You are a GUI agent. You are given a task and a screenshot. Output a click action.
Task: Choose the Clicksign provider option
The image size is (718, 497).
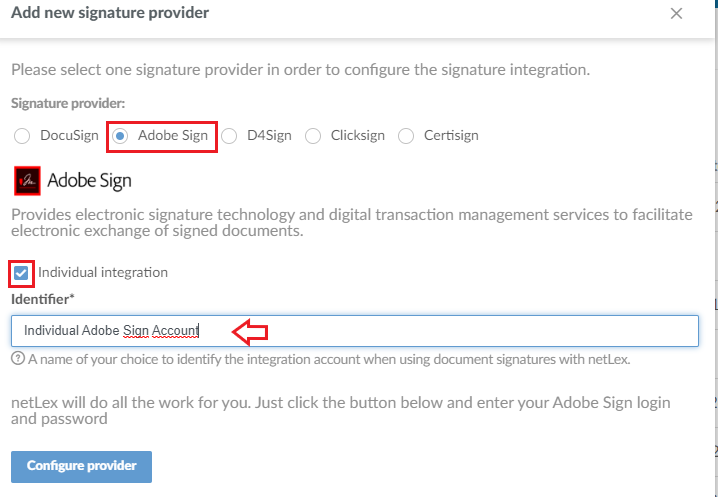(x=313, y=136)
